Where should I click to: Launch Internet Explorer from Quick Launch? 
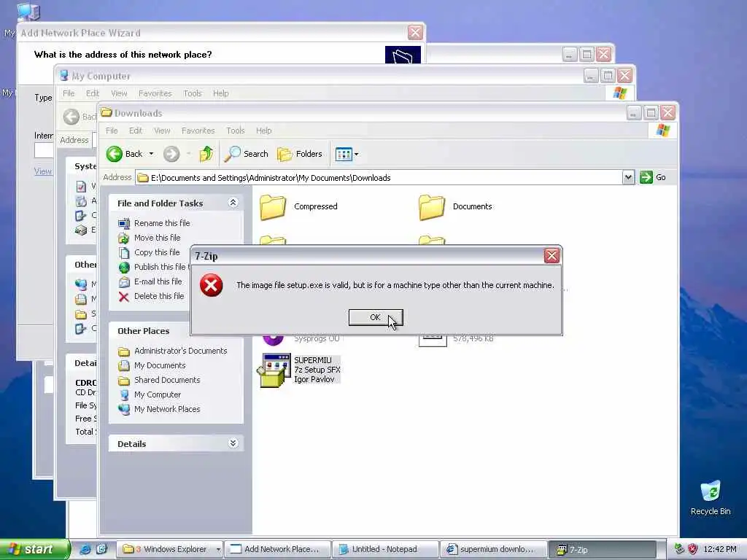point(85,549)
